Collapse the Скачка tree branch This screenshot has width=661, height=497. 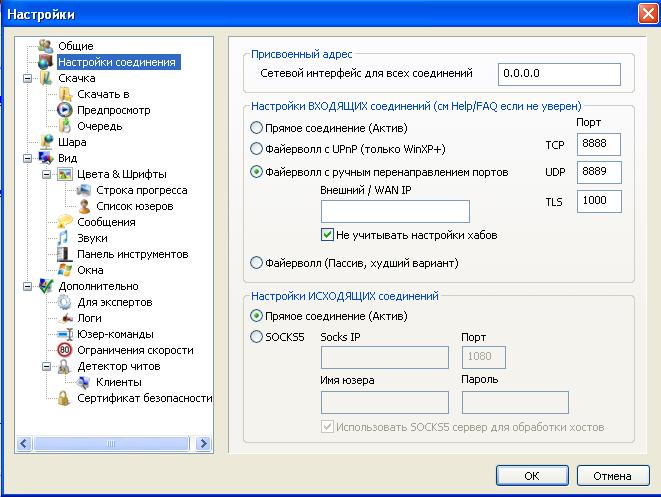point(28,78)
